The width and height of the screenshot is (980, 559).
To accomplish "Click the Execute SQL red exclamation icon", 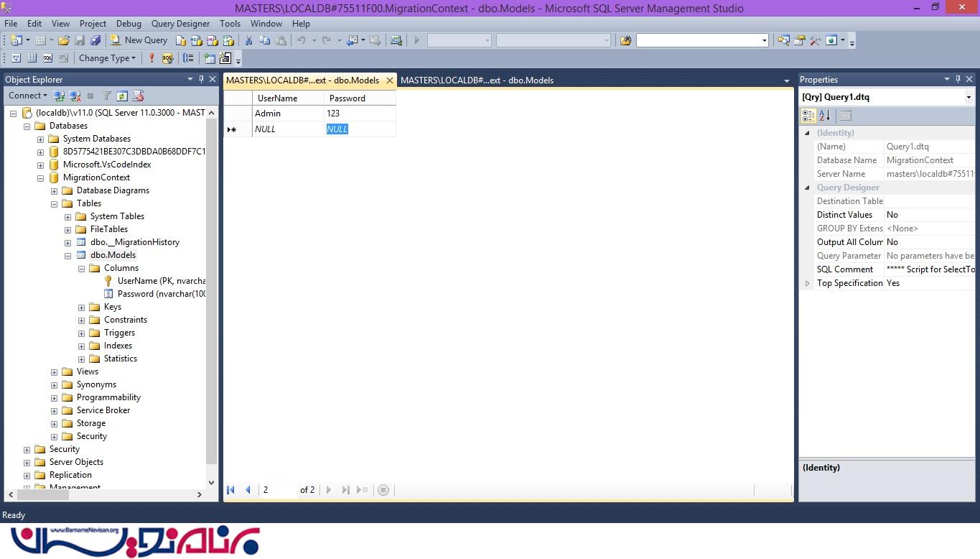I will 151,58.
